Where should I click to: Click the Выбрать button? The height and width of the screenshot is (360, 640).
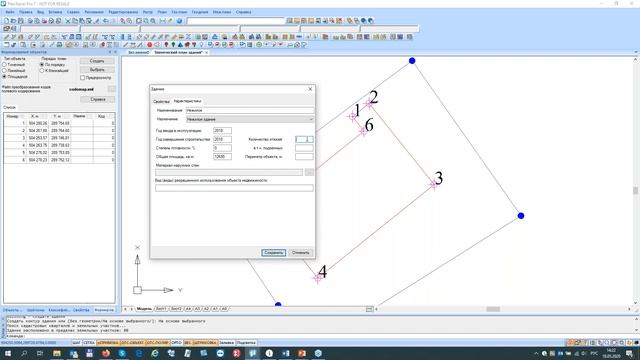(x=97, y=70)
